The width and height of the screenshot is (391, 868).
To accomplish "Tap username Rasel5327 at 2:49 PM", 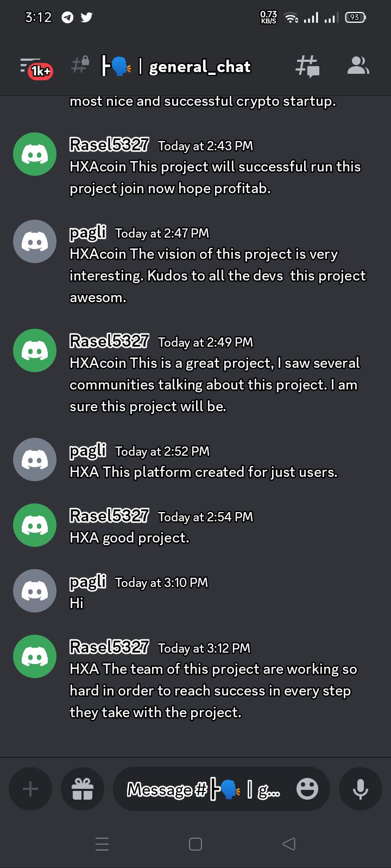I will pos(109,341).
